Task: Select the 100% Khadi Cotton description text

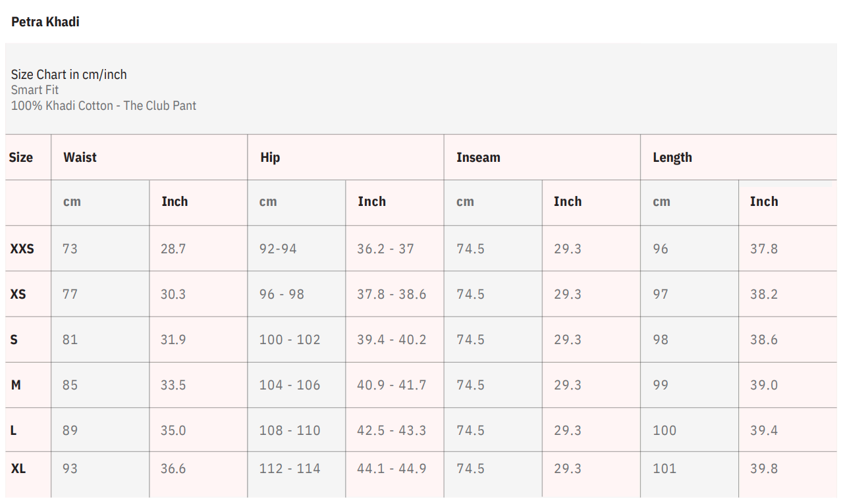Action: tap(103, 105)
